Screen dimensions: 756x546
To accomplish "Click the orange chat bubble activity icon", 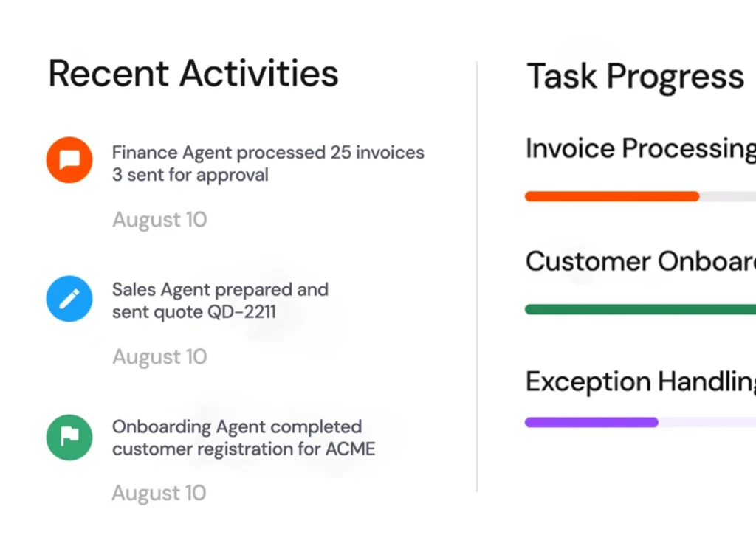I will tap(69, 159).
